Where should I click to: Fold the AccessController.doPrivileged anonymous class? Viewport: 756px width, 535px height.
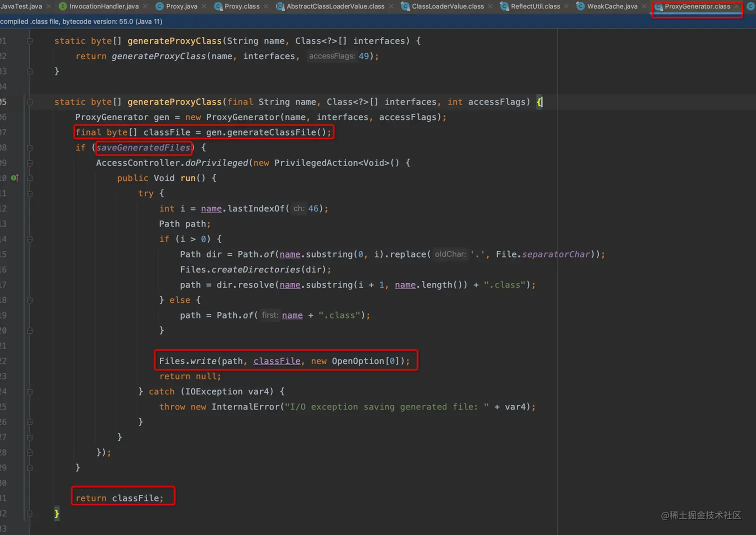tap(29, 163)
